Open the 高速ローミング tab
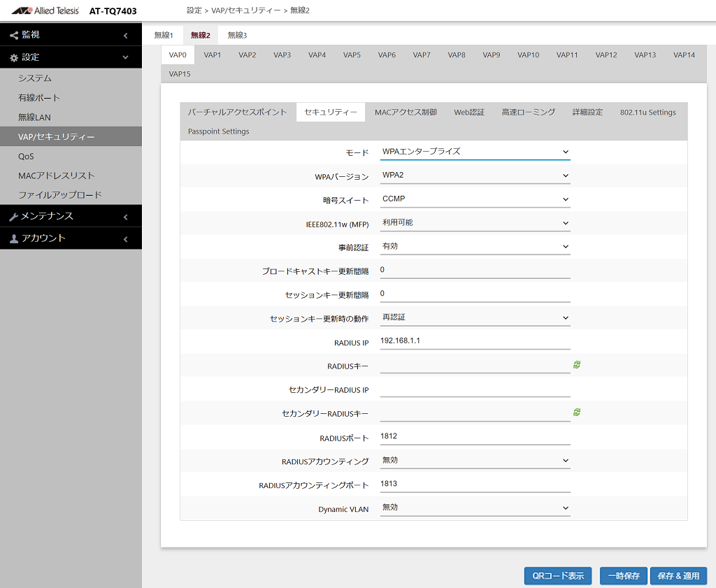The image size is (716, 588). (x=529, y=113)
